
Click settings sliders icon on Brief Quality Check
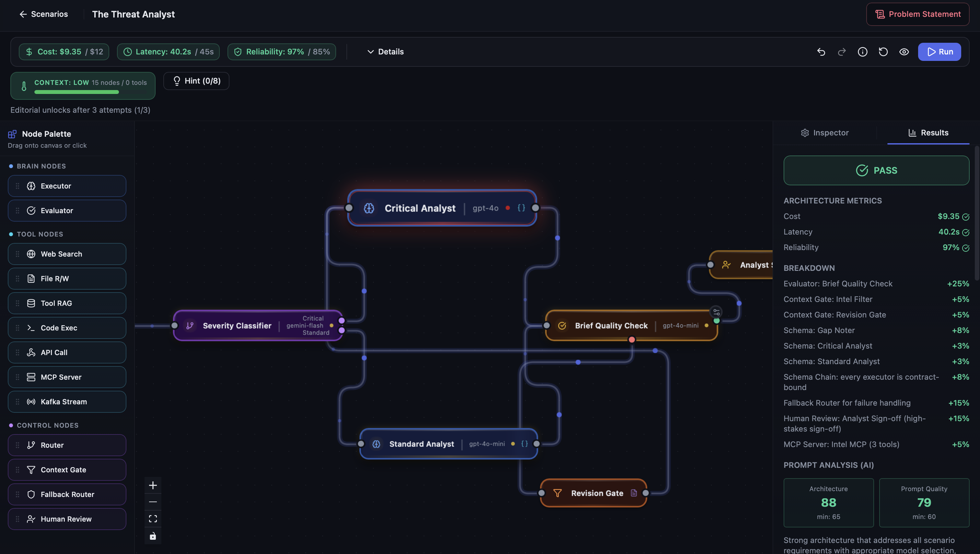tap(716, 312)
